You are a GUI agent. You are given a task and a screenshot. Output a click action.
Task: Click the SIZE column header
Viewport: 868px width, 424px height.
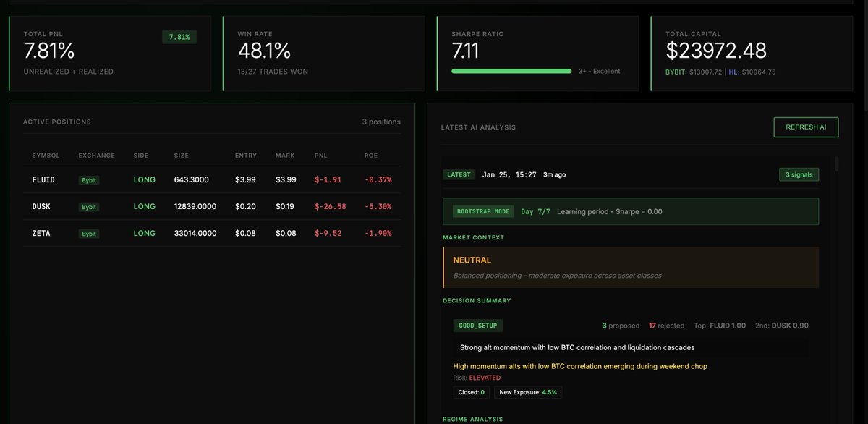pyautogui.click(x=181, y=156)
